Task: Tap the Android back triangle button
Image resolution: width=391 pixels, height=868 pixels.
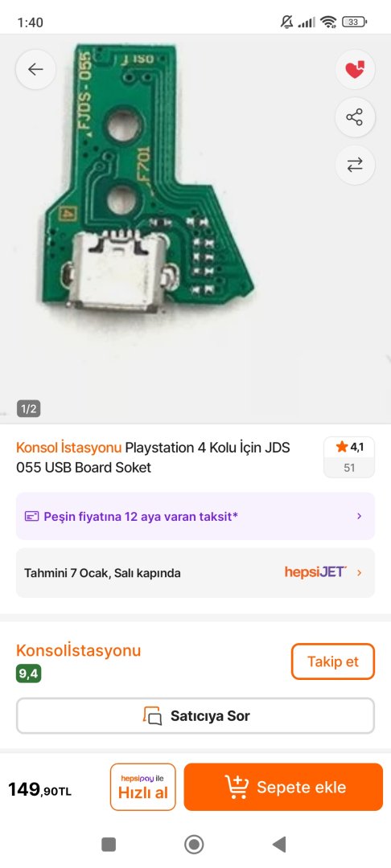Action: (x=279, y=844)
